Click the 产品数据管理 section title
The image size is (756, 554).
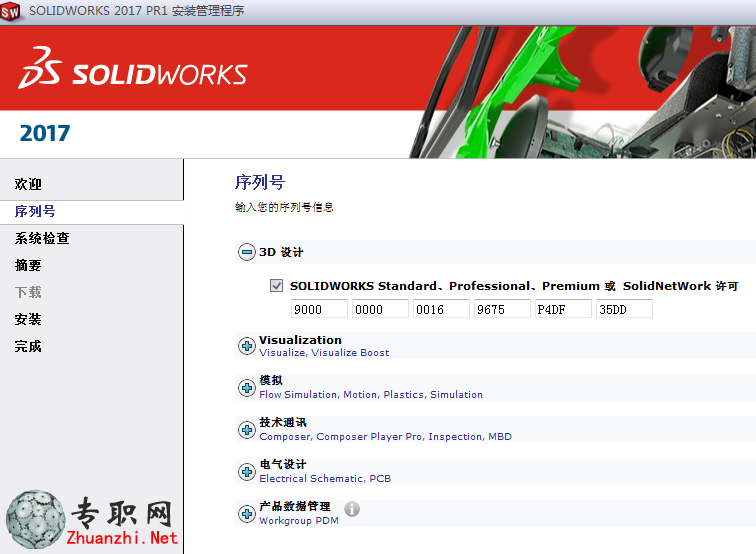point(295,506)
